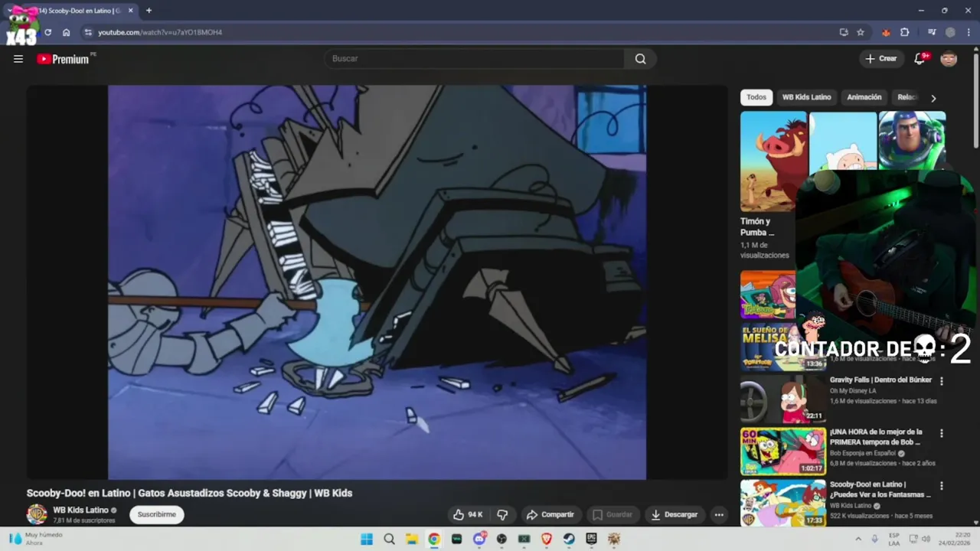Viewport: 980px width, 551px height.
Task: Click the video player frame
Action: pos(377,282)
